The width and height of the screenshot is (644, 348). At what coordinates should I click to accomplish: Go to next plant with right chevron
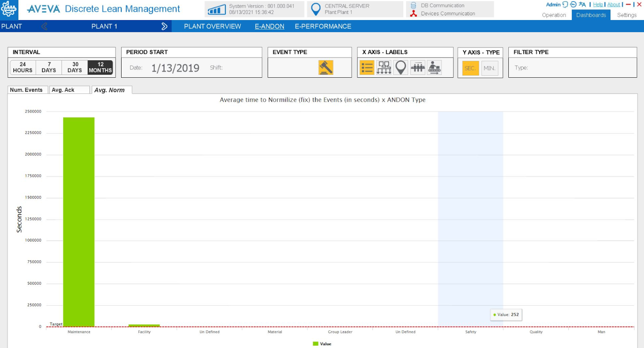(x=164, y=26)
